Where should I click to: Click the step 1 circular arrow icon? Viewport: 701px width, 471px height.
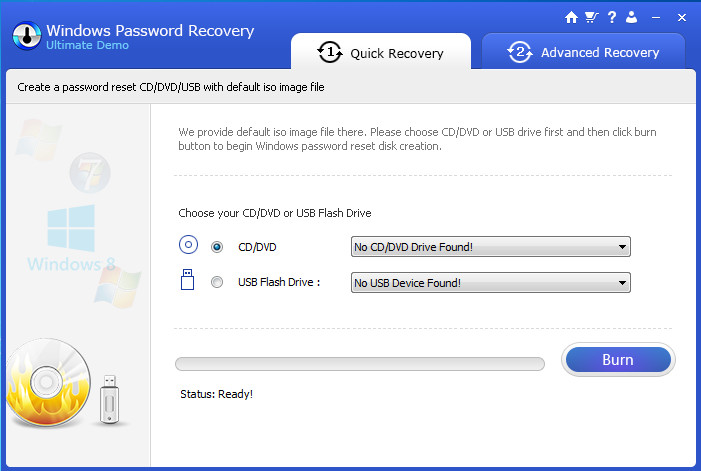(x=330, y=52)
